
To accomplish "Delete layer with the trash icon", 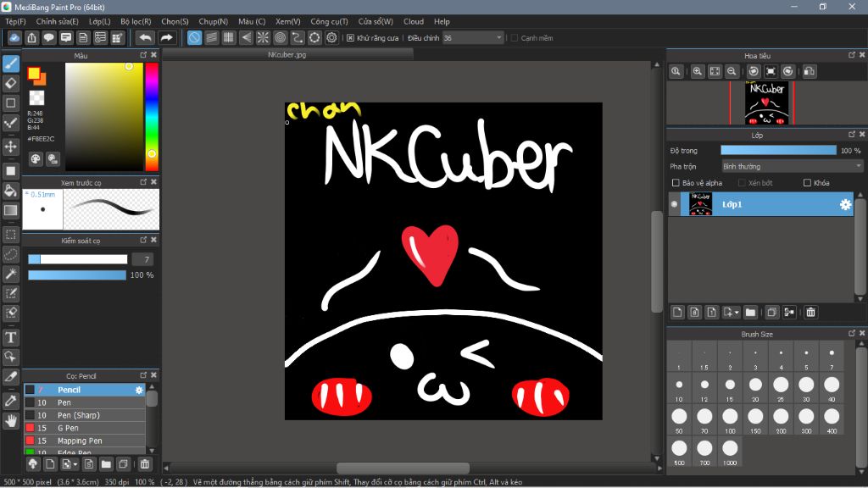I will pyautogui.click(x=810, y=313).
